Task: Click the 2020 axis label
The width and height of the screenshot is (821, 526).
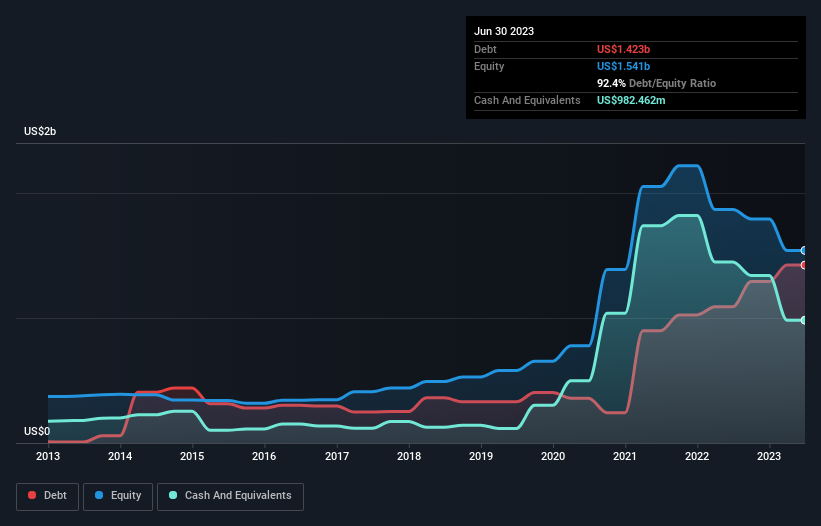Action: point(553,456)
